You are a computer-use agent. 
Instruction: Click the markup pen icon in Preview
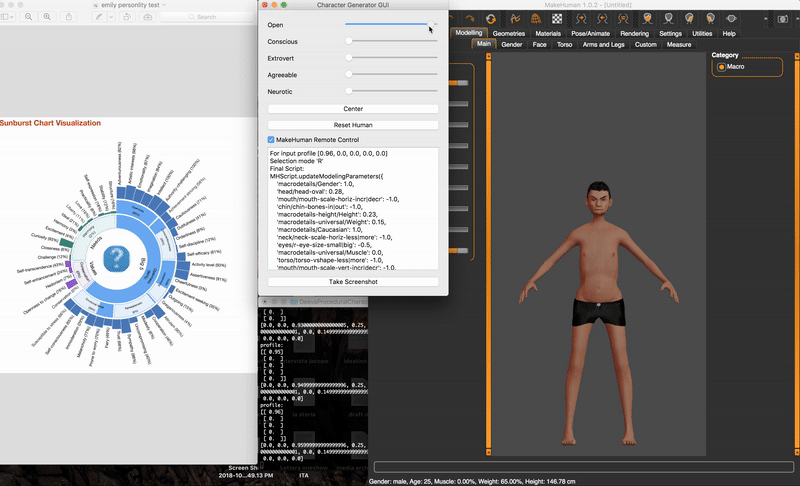(x=99, y=17)
